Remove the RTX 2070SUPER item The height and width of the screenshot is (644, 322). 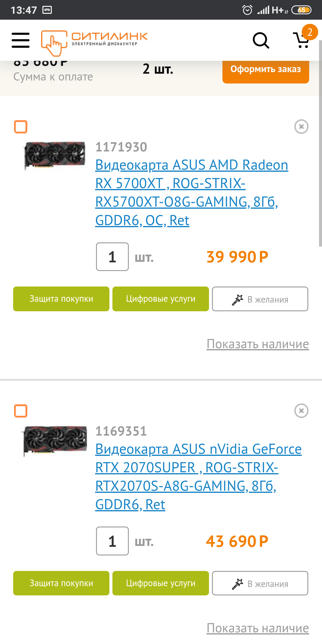(301, 411)
